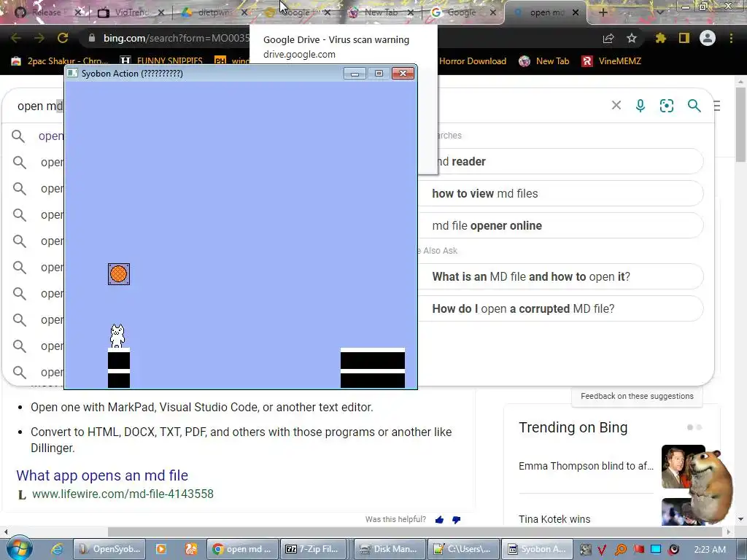Reload the Bing page in Chrome
The width and height of the screenshot is (747, 560).
63,38
